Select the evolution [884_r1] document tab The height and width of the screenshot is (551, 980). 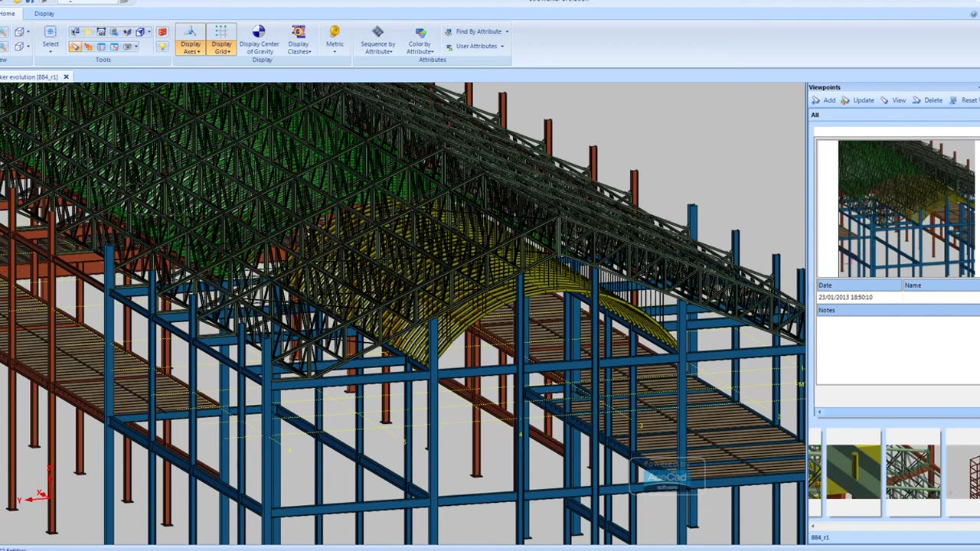(29, 77)
